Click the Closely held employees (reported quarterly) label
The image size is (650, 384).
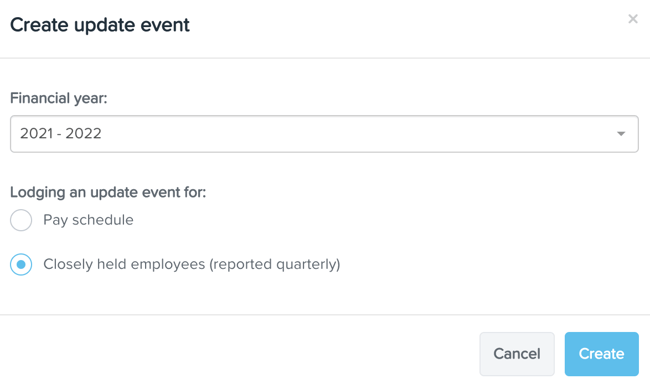pyautogui.click(x=192, y=264)
